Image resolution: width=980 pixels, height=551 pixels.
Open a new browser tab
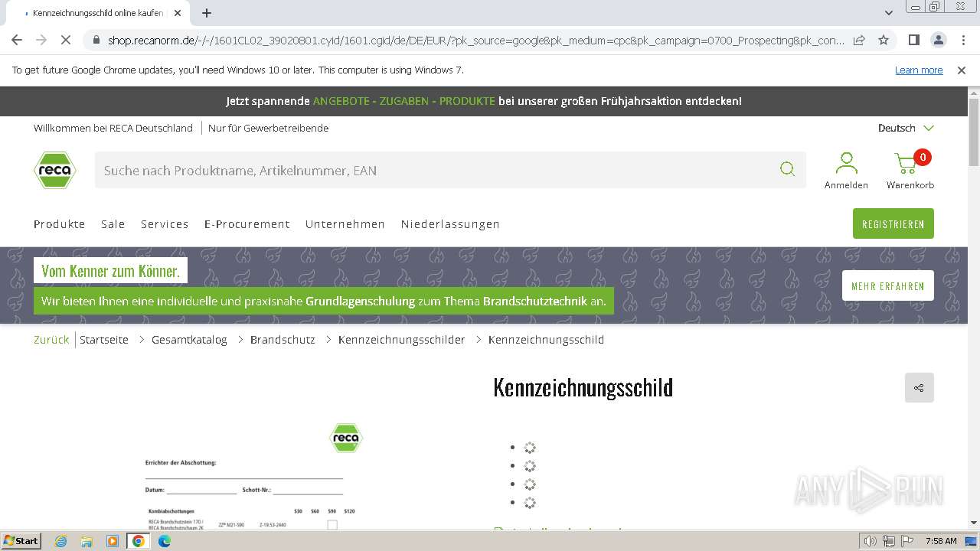coord(207,13)
